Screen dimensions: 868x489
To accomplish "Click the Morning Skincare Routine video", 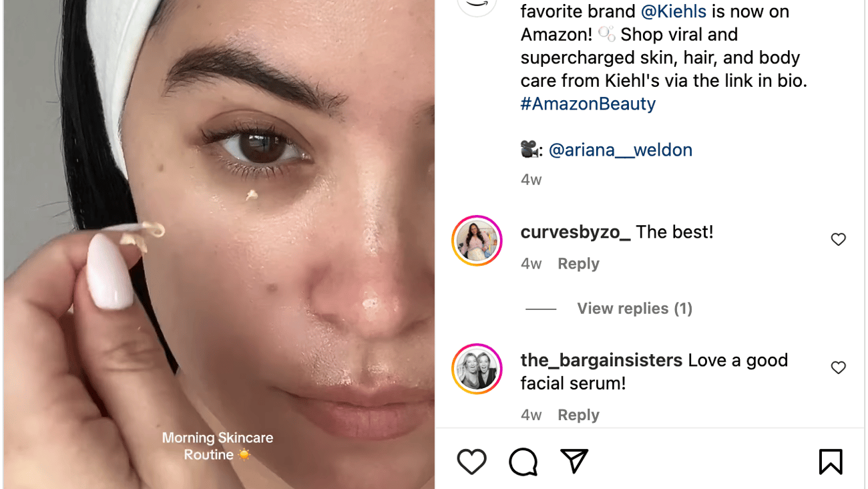I will [x=217, y=244].
